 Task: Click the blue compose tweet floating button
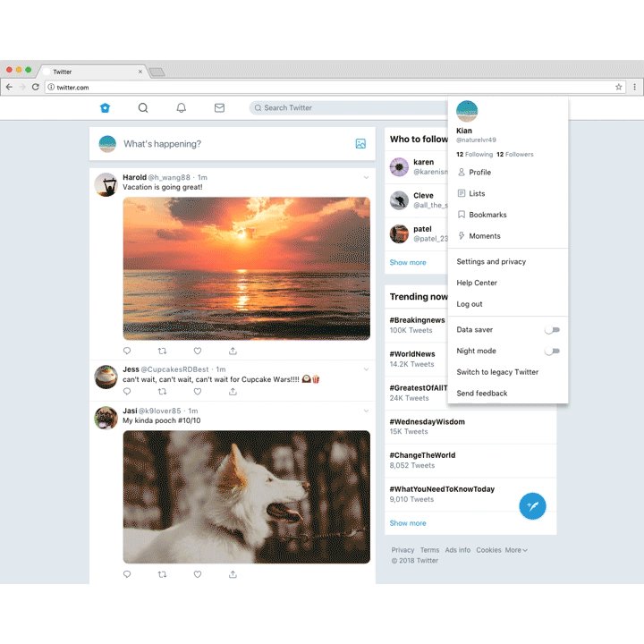532,506
